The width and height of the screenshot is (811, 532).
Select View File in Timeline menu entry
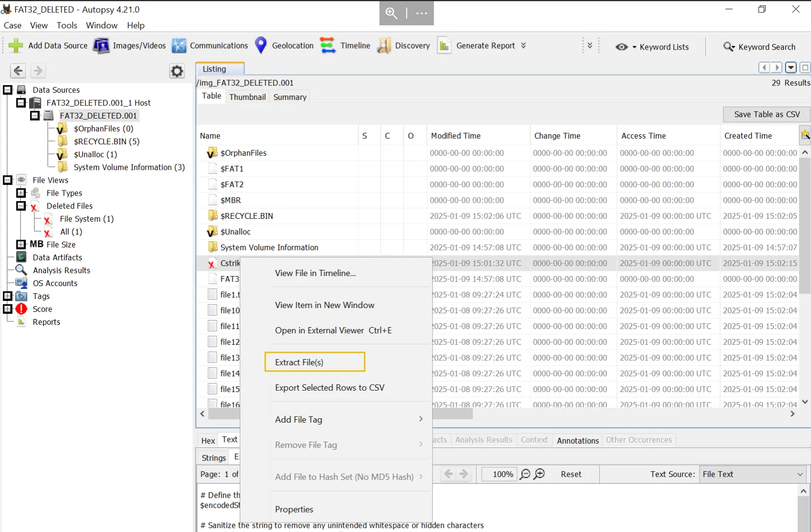click(315, 273)
